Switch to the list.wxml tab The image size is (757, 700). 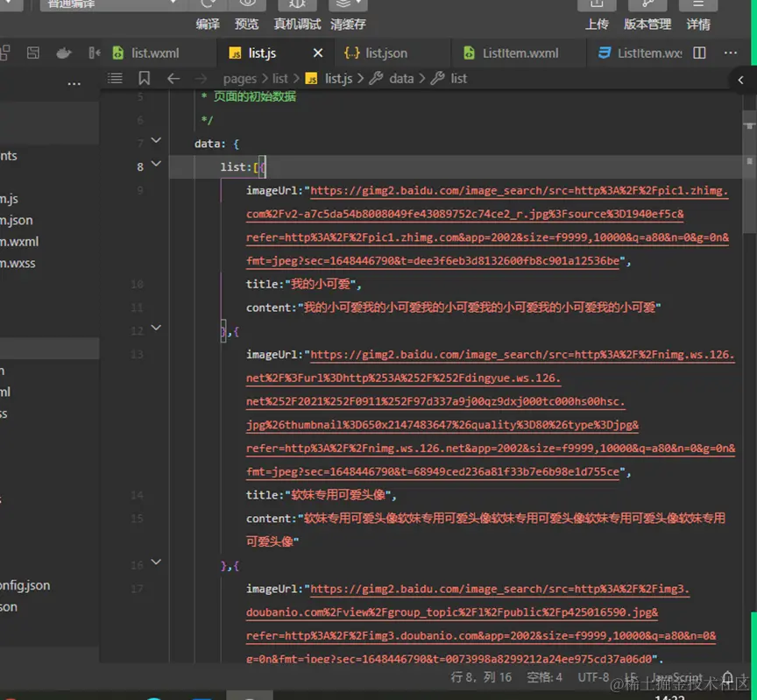click(154, 53)
